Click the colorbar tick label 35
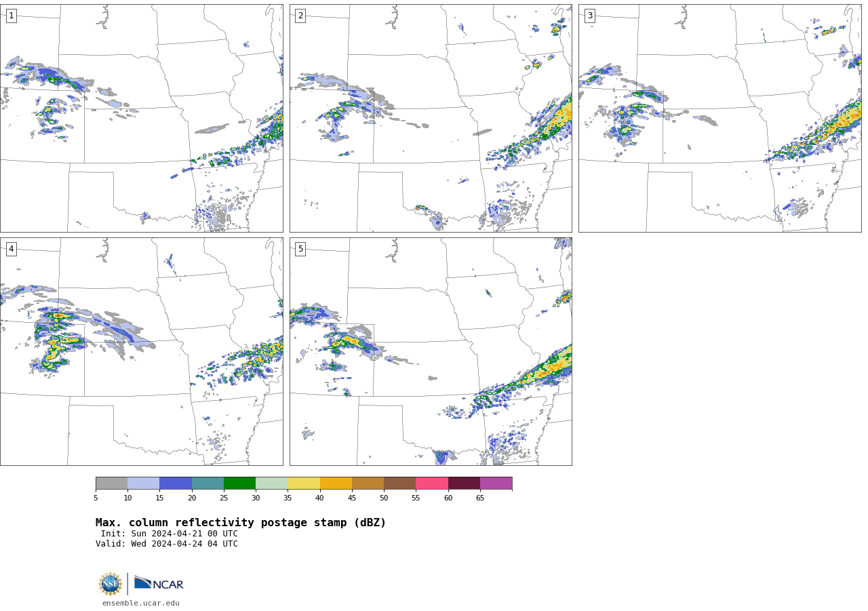 [288, 498]
